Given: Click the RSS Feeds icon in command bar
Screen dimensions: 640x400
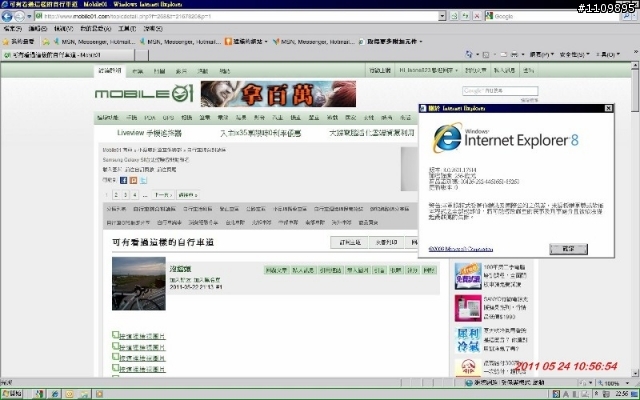Looking at the screenshot, I should coord(486,54).
